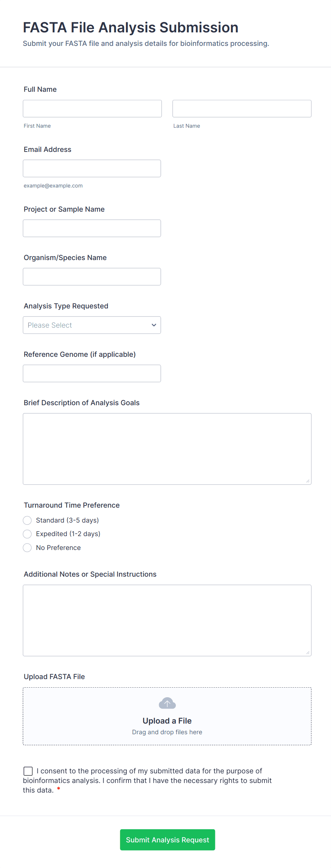Click the drag and drop files area
The image size is (331, 868).
click(167, 716)
